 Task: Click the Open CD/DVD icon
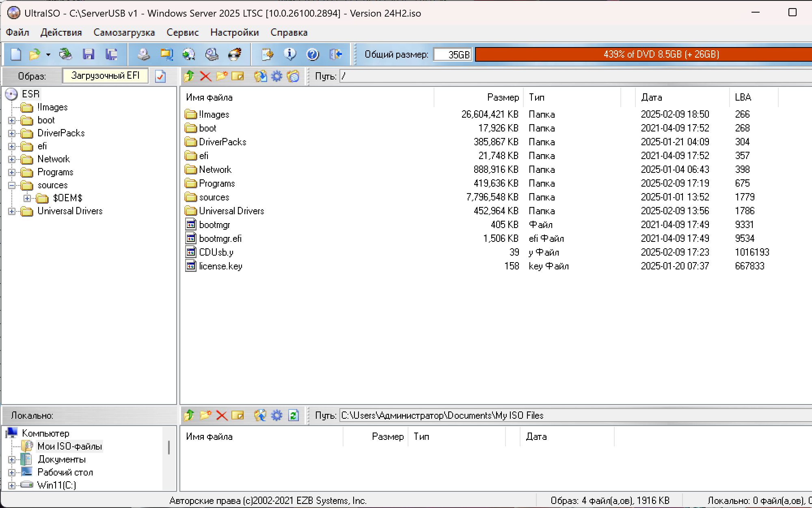65,54
